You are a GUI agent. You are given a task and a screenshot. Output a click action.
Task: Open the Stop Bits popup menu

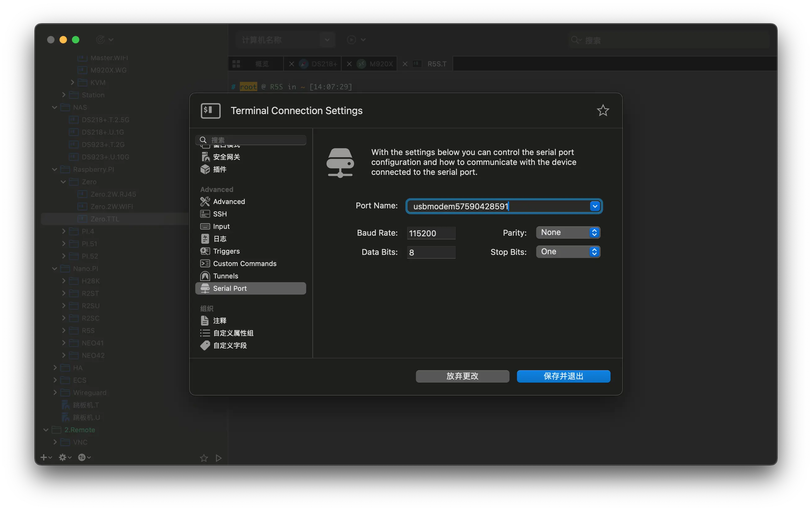[568, 251]
